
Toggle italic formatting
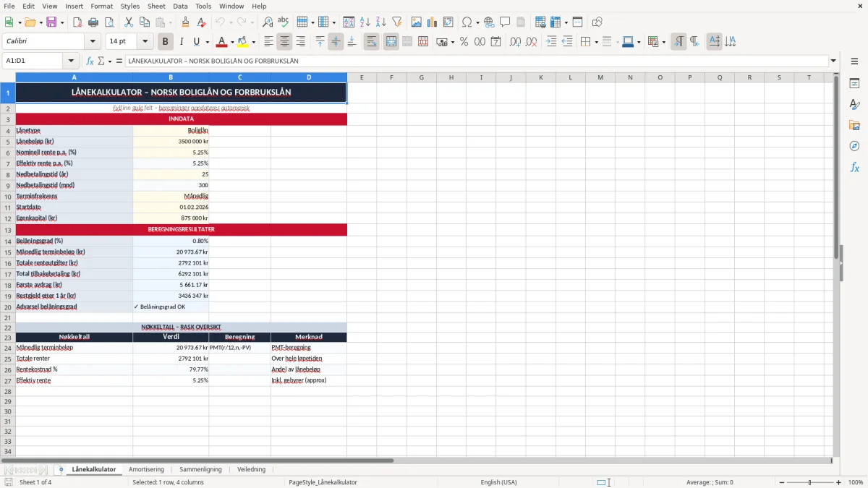pyautogui.click(x=181, y=42)
